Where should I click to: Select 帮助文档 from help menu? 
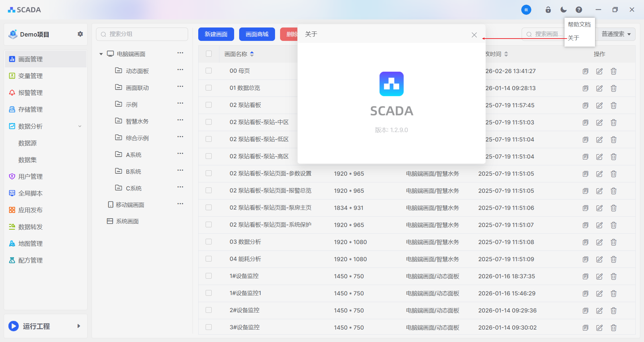tap(579, 24)
